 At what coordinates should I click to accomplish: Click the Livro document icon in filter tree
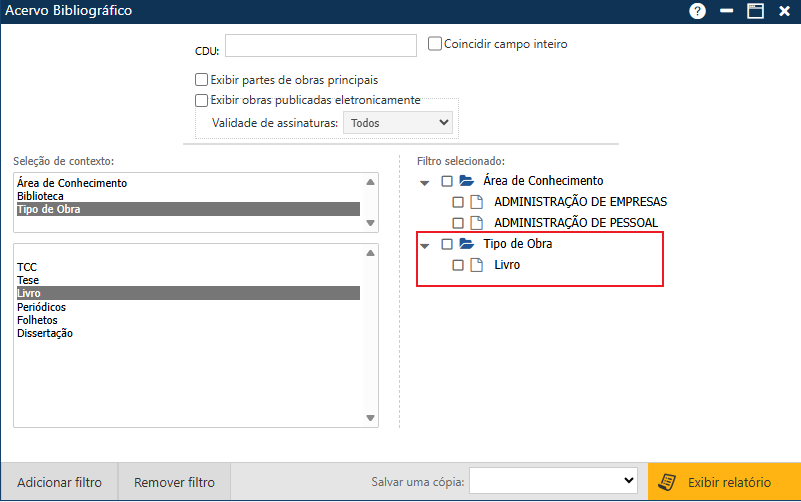[x=478, y=265]
